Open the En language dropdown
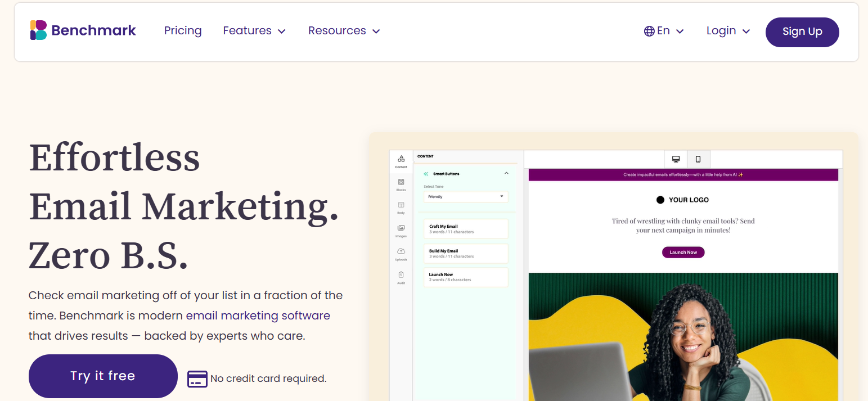 pyautogui.click(x=664, y=31)
